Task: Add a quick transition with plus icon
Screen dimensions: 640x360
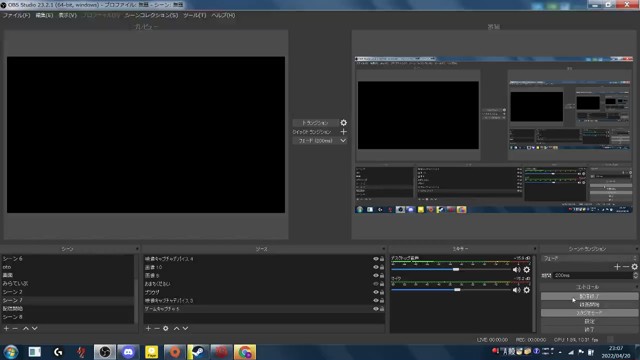Action: [344, 132]
